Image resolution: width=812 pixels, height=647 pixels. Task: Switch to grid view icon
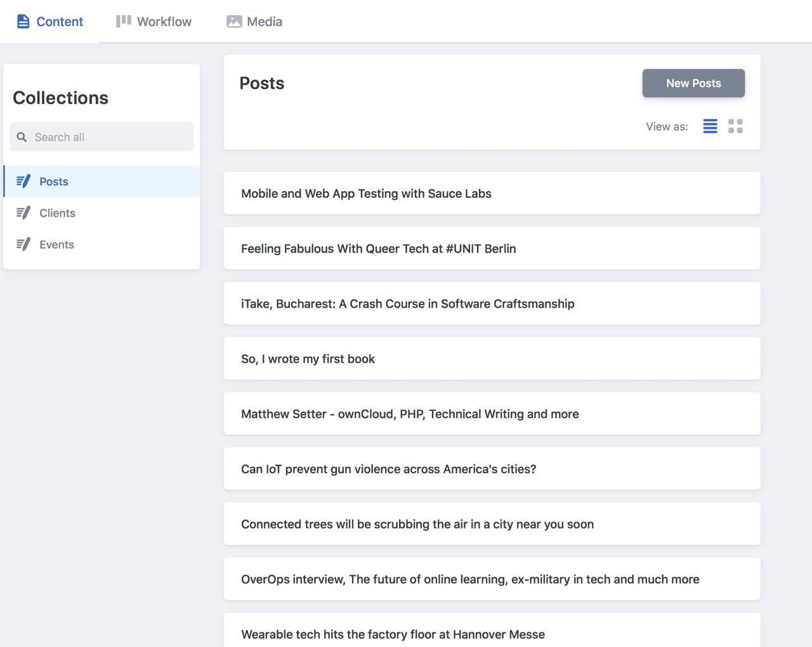tap(735, 126)
